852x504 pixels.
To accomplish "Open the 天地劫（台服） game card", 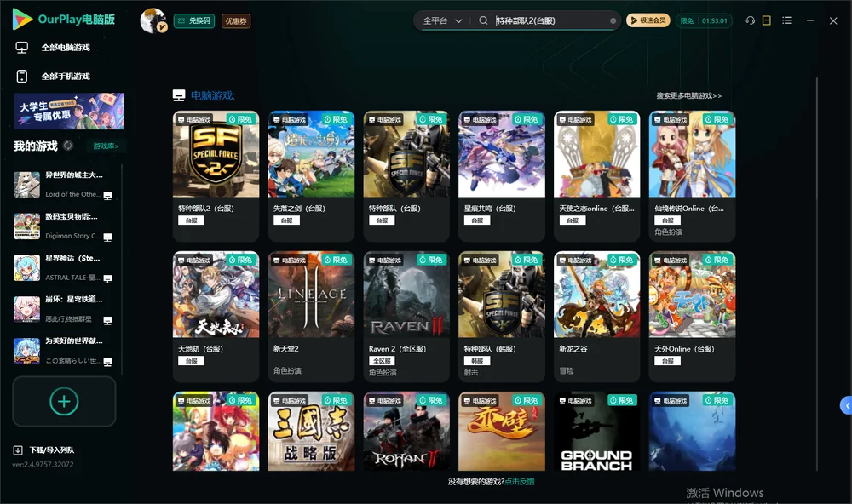I will pos(216,317).
